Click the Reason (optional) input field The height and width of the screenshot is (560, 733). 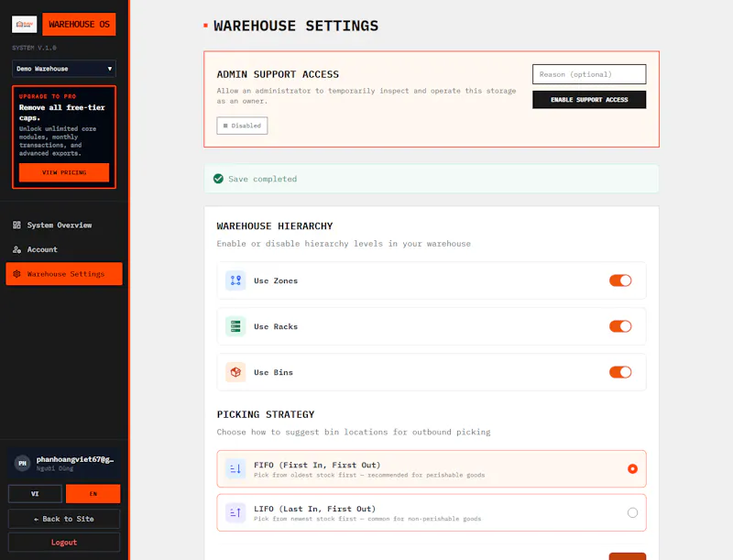click(589, 74)
